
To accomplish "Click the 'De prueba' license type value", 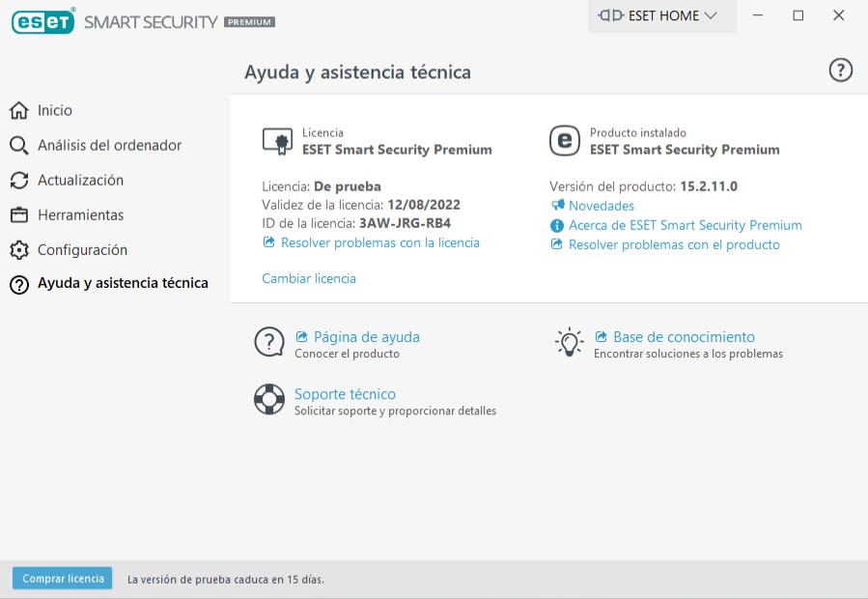I will [x=347, y=186].
